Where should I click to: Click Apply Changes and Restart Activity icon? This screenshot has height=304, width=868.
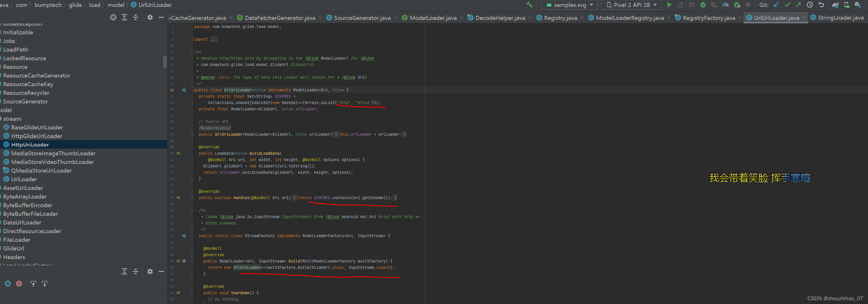680,5
